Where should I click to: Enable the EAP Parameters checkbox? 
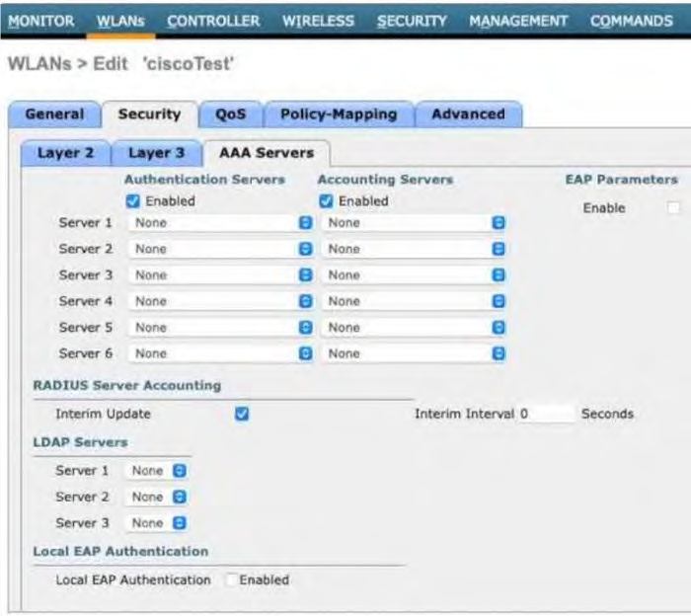(x=673, y=208)
